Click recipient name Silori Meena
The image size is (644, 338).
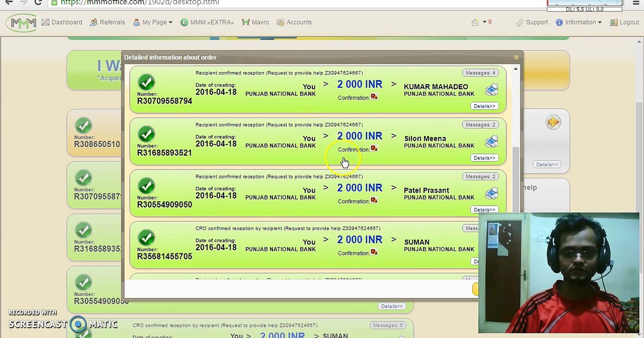point(425,138)
